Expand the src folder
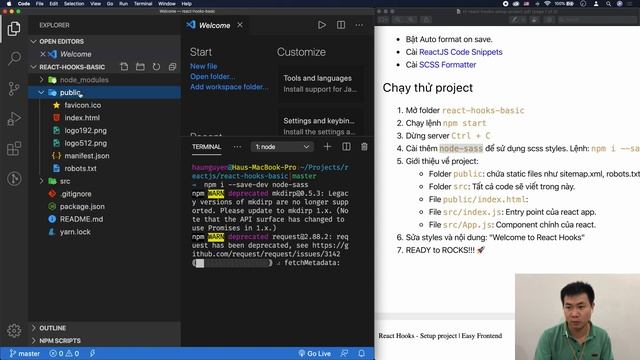The width and height of the screenshot is (640, 360). 41,181
